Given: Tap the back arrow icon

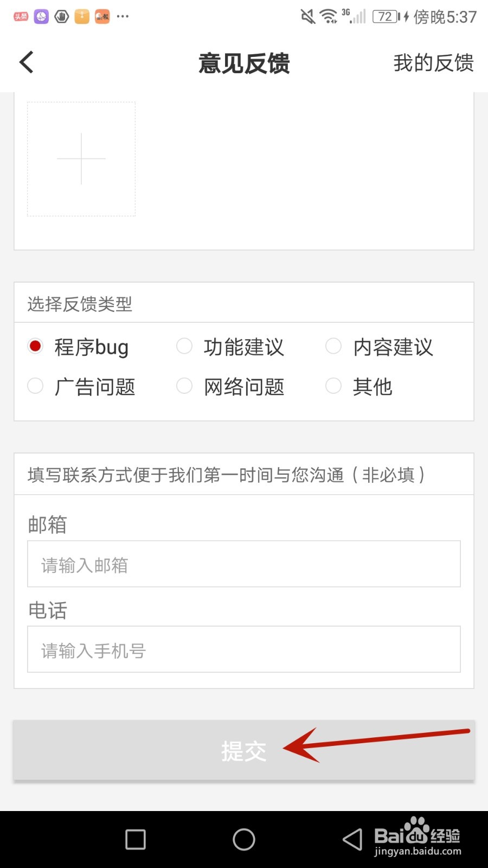Looking at the screenshot, I should 27,62.
